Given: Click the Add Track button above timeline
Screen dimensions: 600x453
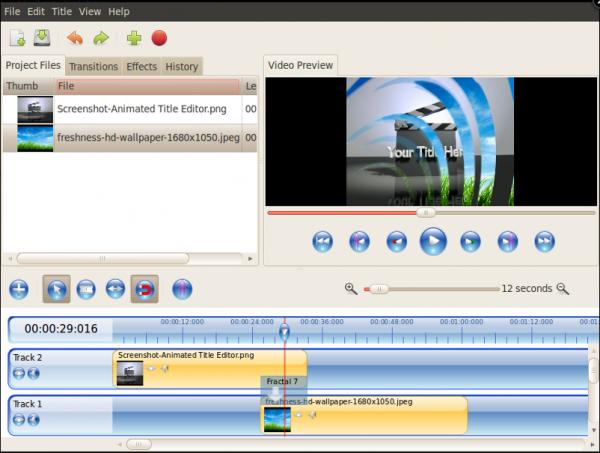Looking at the screenshot, I should pos(19,290).
